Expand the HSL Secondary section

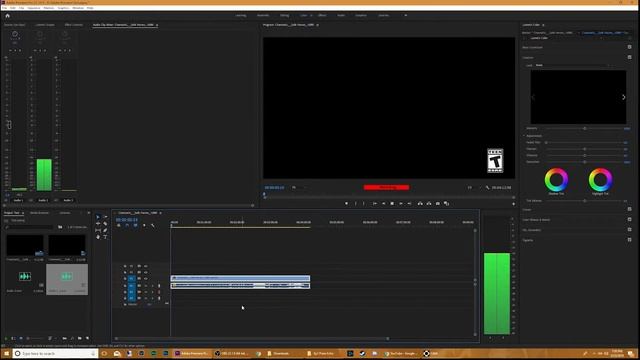(x=532, y=230)
